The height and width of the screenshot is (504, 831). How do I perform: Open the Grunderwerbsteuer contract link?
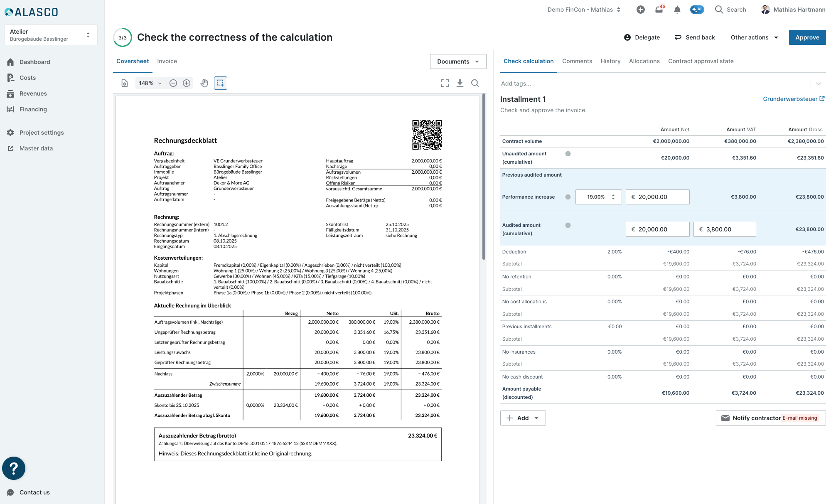(794, 99)
